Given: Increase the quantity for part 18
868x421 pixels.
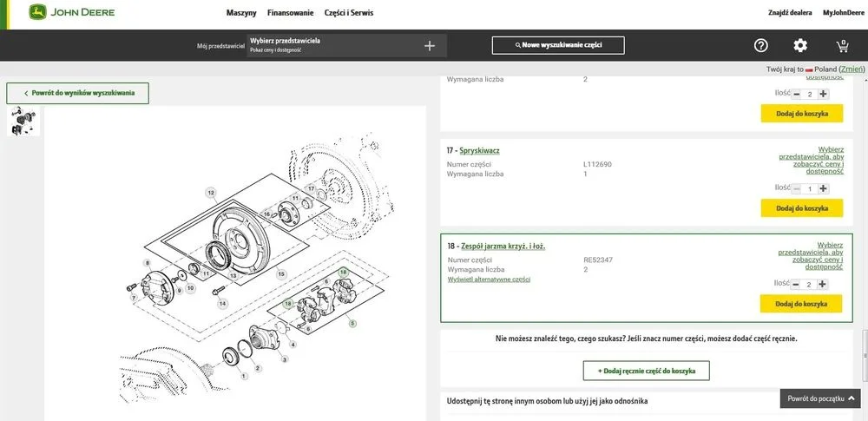Looking at the screenshot, I should (823, 284).
